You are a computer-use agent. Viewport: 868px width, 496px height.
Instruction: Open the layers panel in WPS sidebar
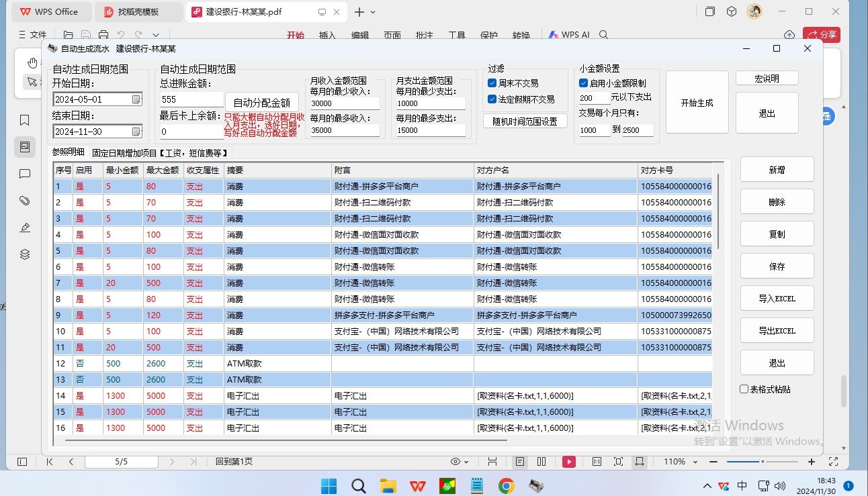(x=25, y=254)
